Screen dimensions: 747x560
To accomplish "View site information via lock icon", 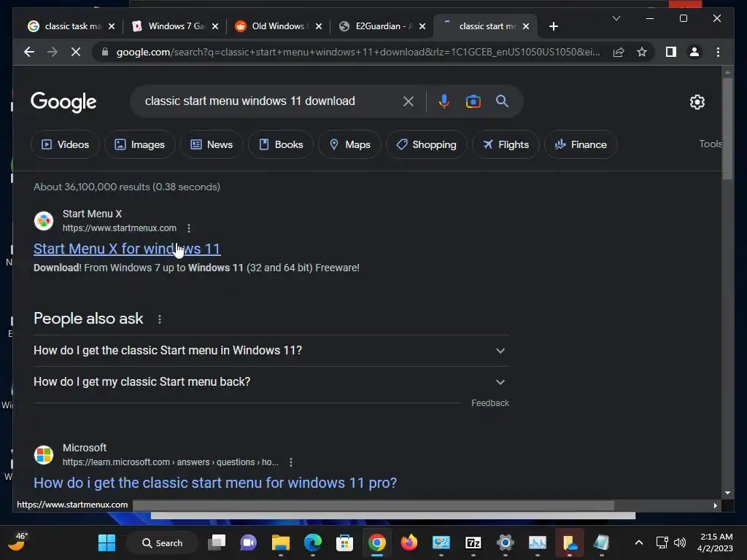I will 105,52.
